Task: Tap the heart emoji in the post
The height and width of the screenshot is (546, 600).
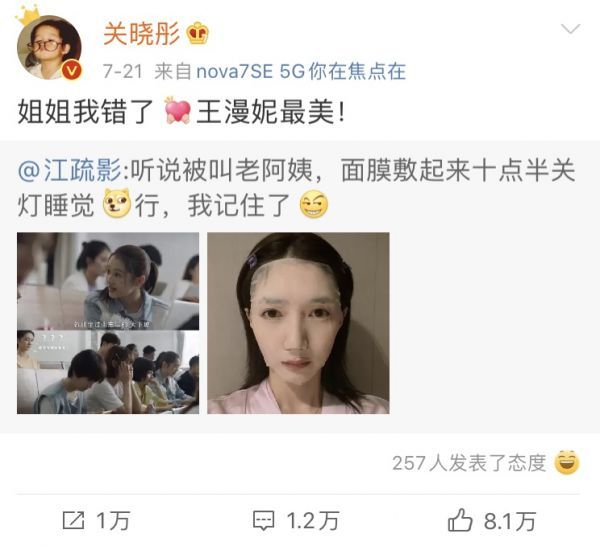Action: click(177, 111)
